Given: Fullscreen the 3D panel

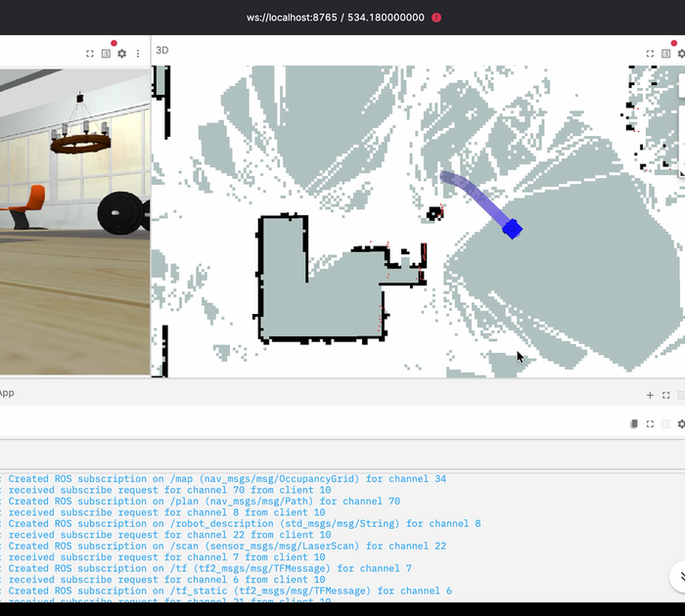Looking at the screenshot, I should click(x=650, y=54).
